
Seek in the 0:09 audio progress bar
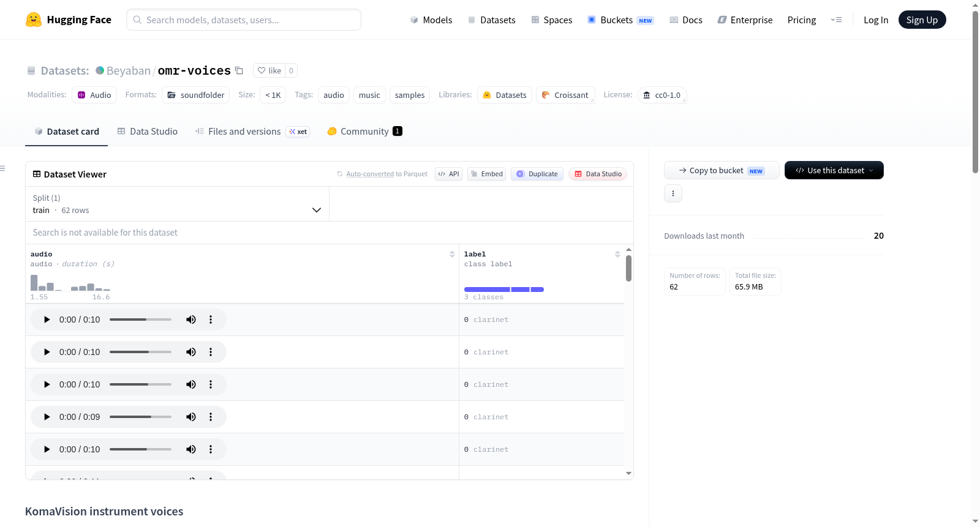[140, 417]
